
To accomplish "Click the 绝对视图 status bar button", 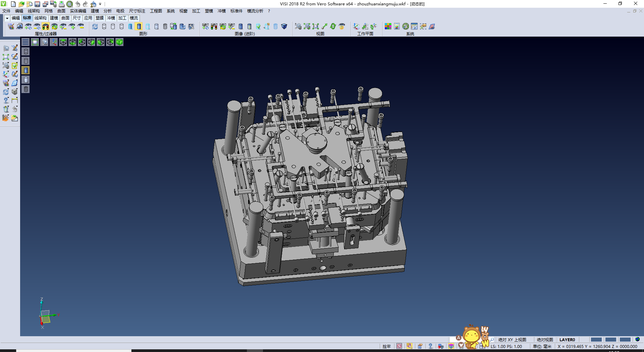I will tap(545, 340).
